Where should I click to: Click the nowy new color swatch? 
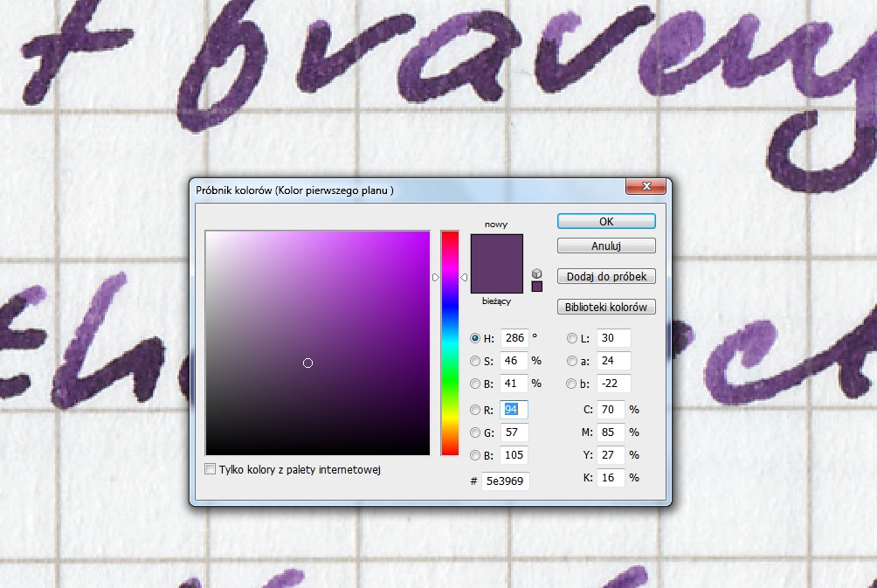[x=496, y=249]
